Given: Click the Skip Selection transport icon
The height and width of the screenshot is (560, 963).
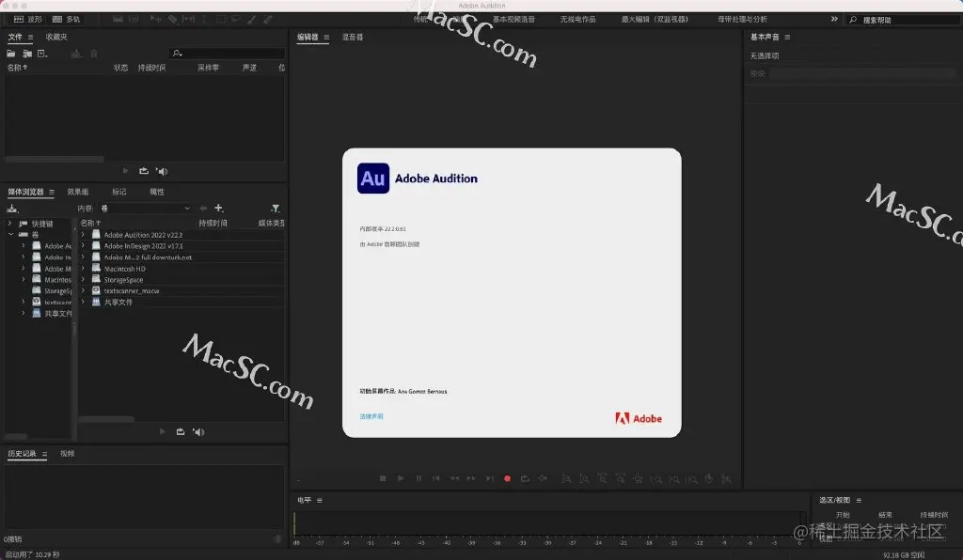Looking at the screenshot, I should (x=543, y=478).
